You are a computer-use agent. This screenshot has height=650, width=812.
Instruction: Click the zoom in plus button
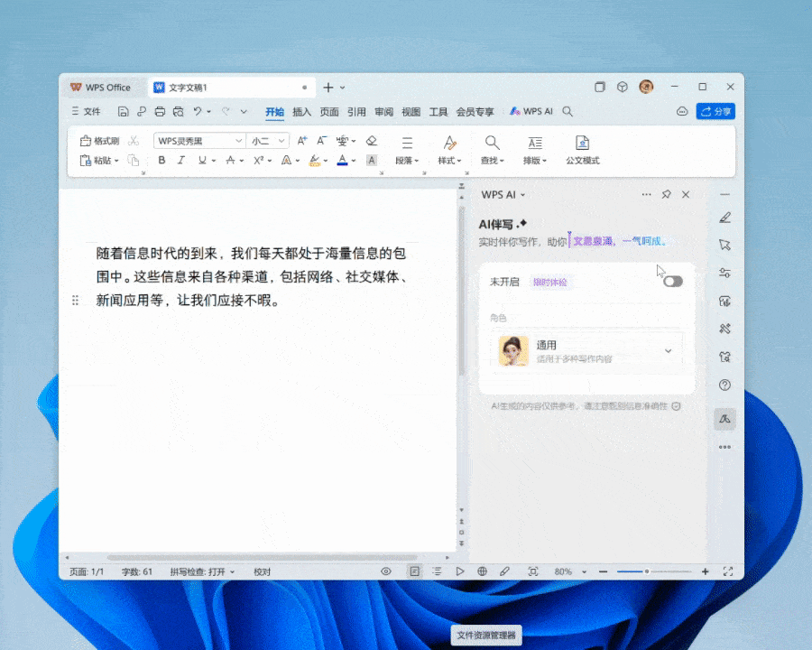(x=706, y=571)
